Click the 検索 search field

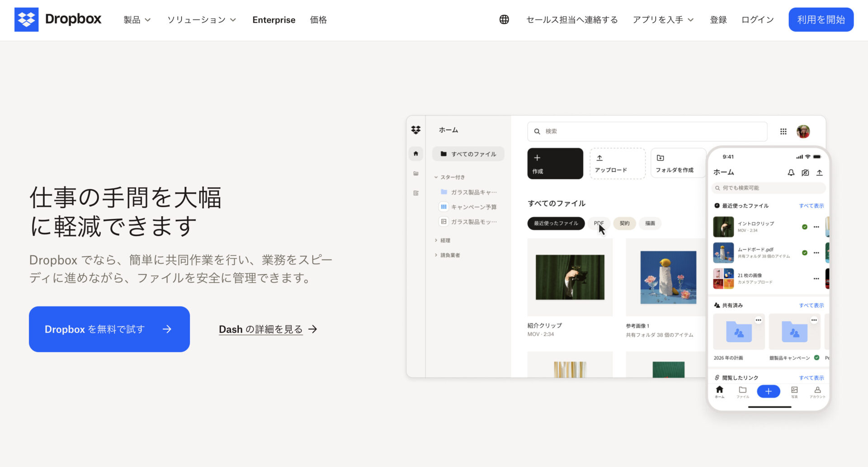coord(647,132)
